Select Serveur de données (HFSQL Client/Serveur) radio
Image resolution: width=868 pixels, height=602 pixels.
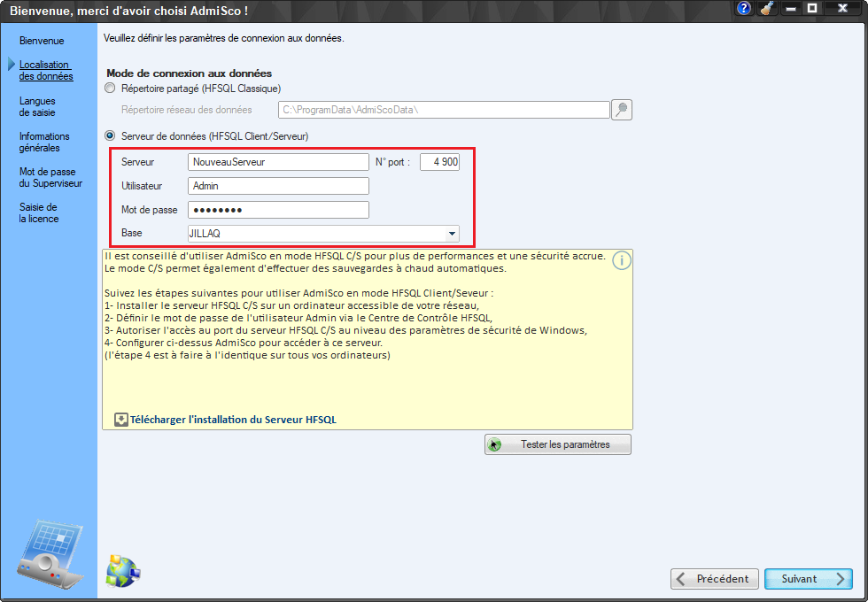(x=110, y=135)
